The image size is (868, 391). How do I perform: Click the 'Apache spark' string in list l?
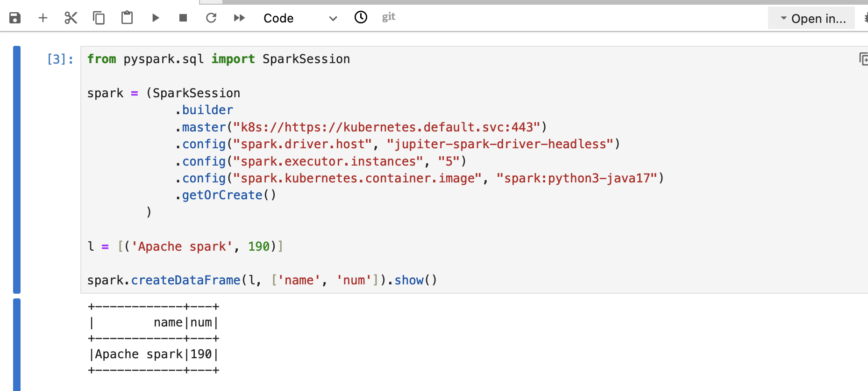coord(182,246)
